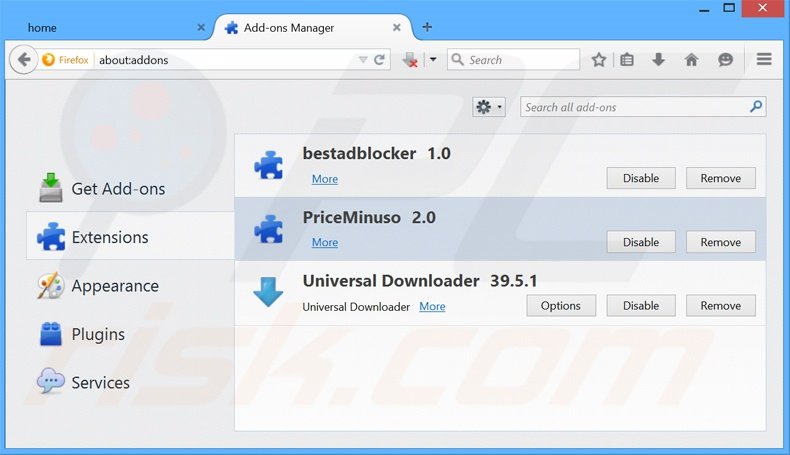Image resolution: width=790 pixels, height=455 pixels.
Task: Open Options for Universal Downloader
Action: (561, 305)
